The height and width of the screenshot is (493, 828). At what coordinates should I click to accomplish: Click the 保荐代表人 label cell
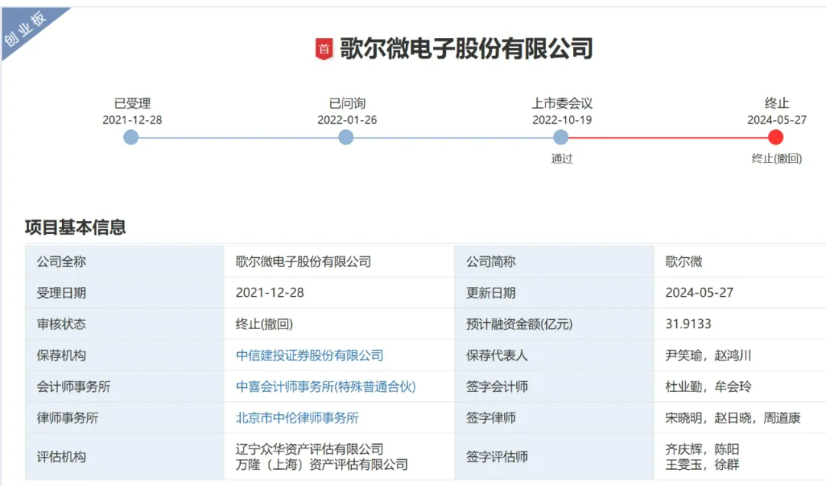pyautogui.click(x=554, y=355)
